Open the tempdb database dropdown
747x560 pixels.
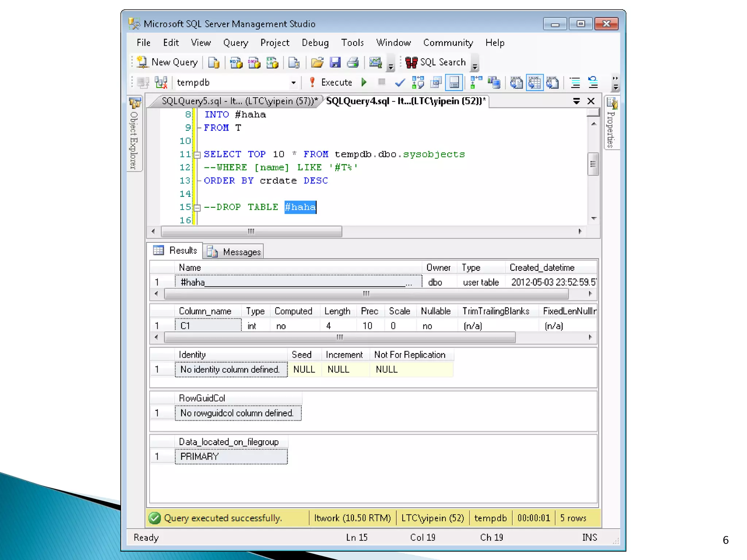pyautogui.click(x=293, y=83)
